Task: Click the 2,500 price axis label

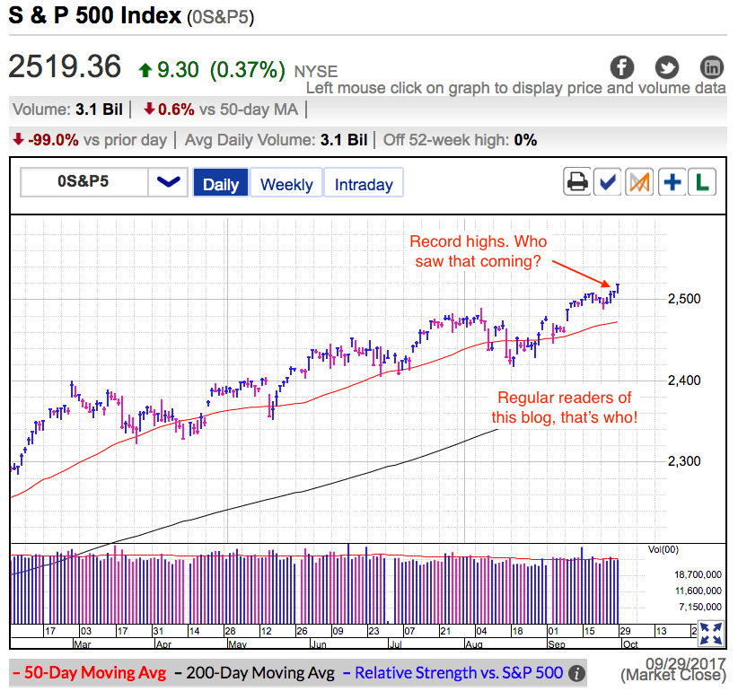Action: (x=684, y=299)
